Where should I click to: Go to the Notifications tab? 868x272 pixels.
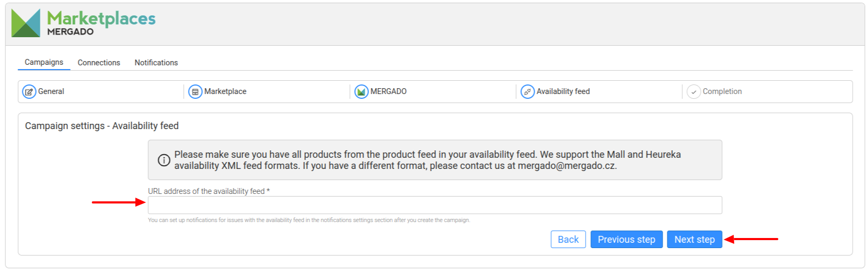[x=156, y=63]
